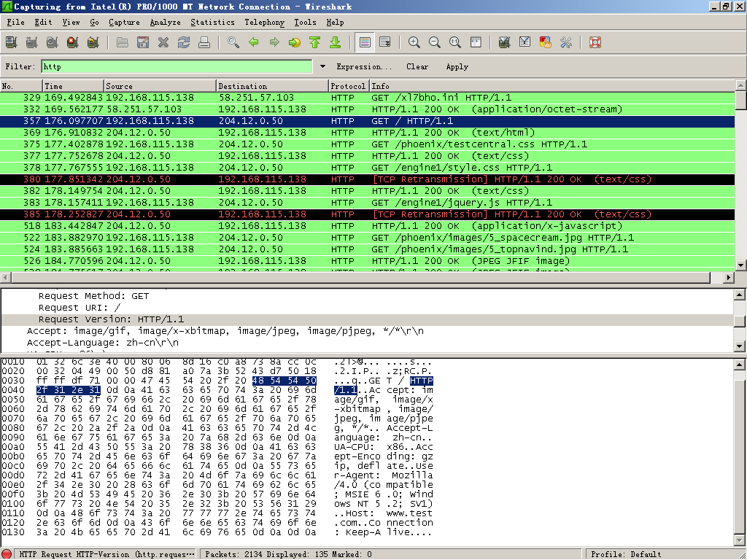This screenshot has height=560, width=747.
Task: Jump to the last packet
Action: (336, 42)
